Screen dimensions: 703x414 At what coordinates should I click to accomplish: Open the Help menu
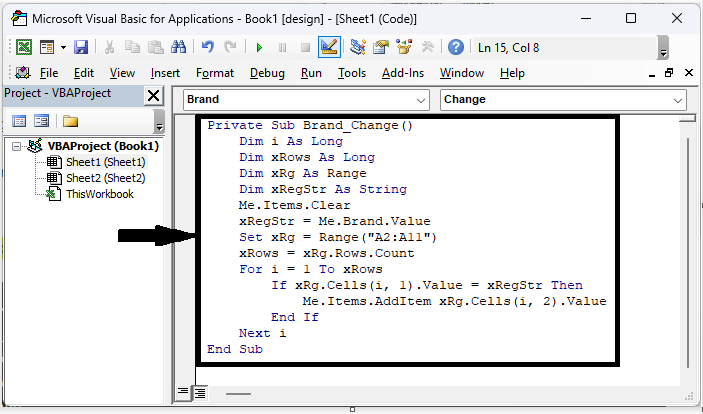coord(512,73)
